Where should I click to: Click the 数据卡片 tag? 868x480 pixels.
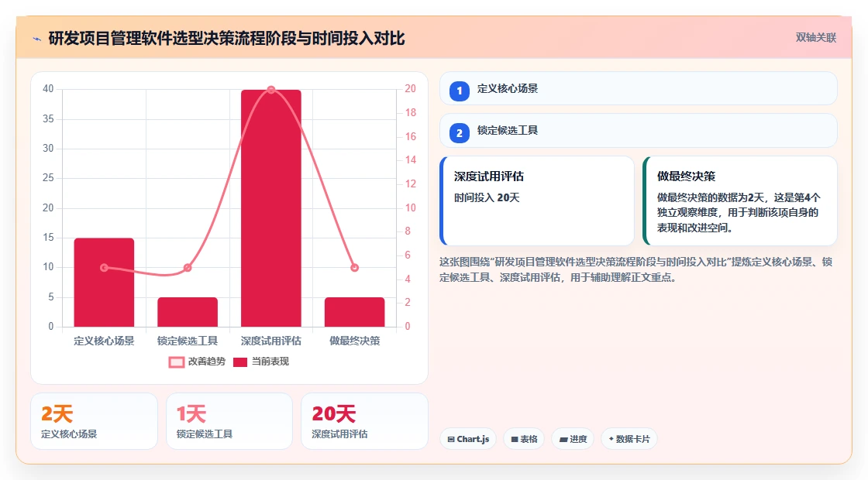pos(629,439)
